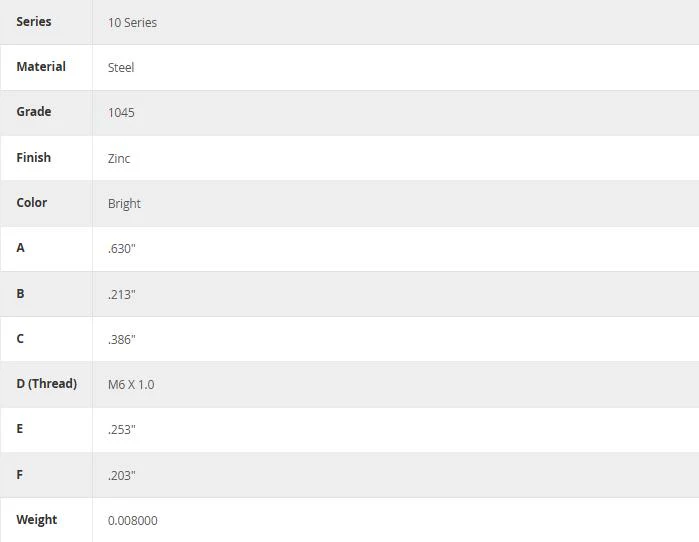
Task: Click the Finish label
Action: pyautogui.click(x=34, y=157)
